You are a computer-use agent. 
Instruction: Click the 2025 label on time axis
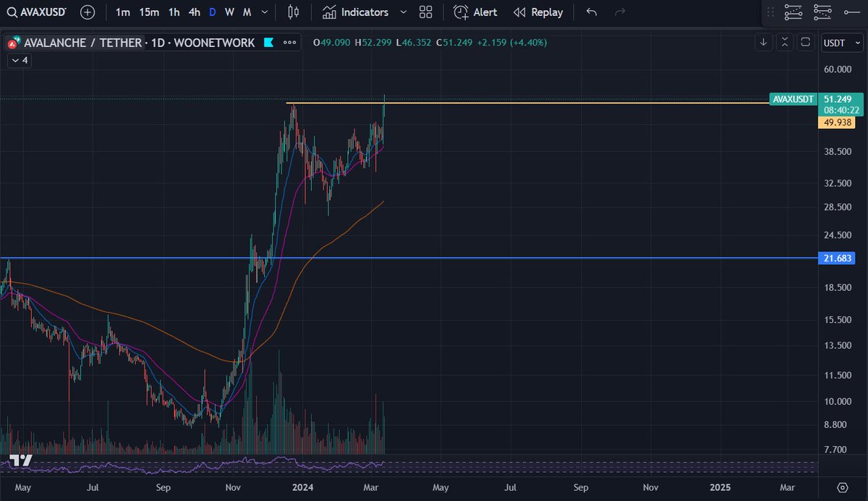(x=720, y=487)
